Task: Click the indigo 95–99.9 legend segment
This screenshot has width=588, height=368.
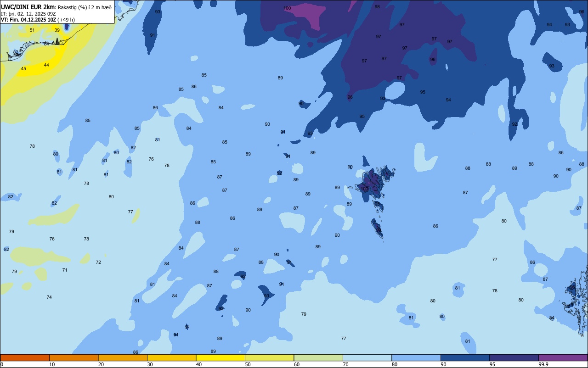Action: pyautogui.click(x=514, y=357)
